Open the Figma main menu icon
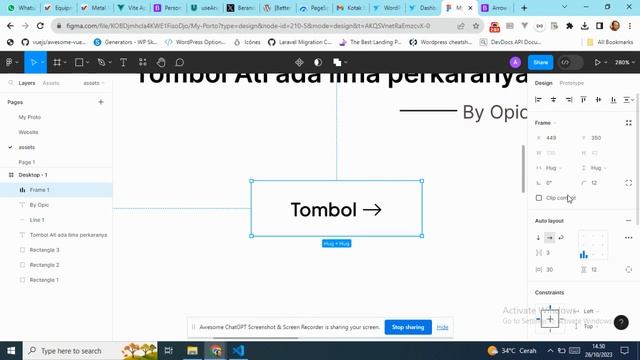 point(9,62)
